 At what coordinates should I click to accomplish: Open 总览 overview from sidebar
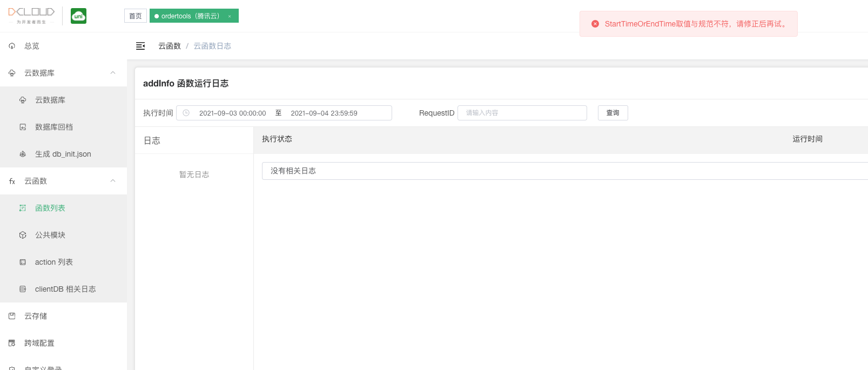point(32,46)
